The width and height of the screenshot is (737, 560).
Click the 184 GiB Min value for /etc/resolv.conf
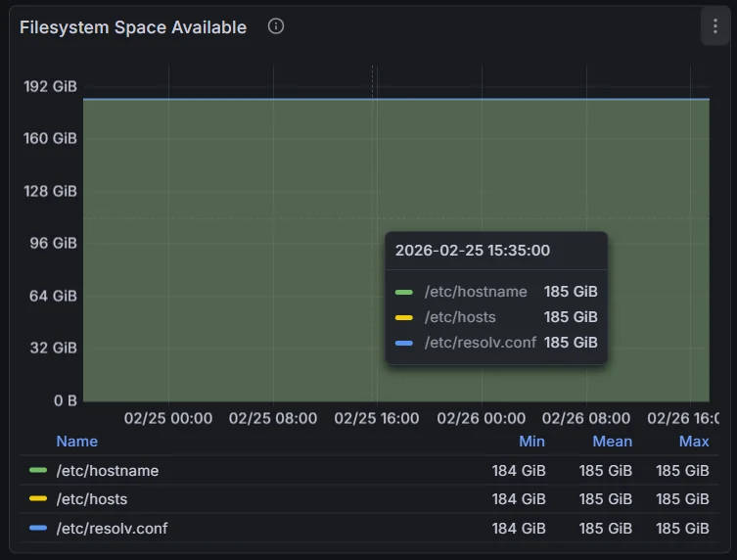click(519, 528)
